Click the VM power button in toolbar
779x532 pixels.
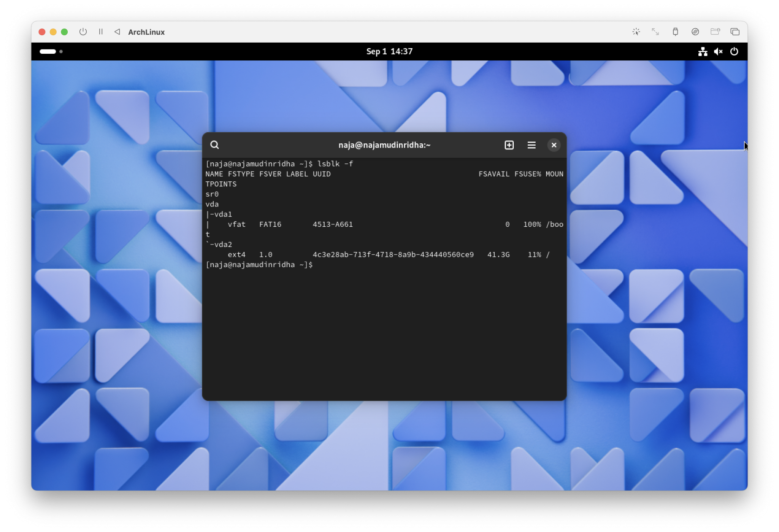pos(83,32)
